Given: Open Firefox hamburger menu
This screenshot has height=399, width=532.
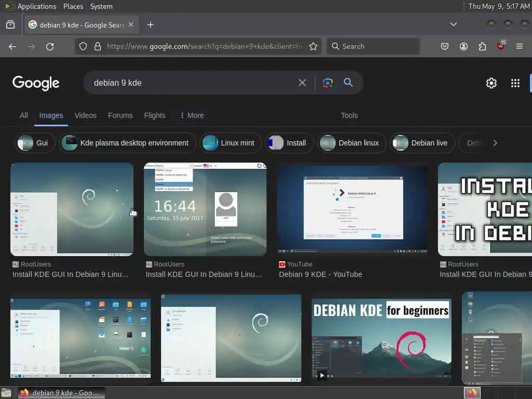Looking at the screenshot, I should click(519, 46).
